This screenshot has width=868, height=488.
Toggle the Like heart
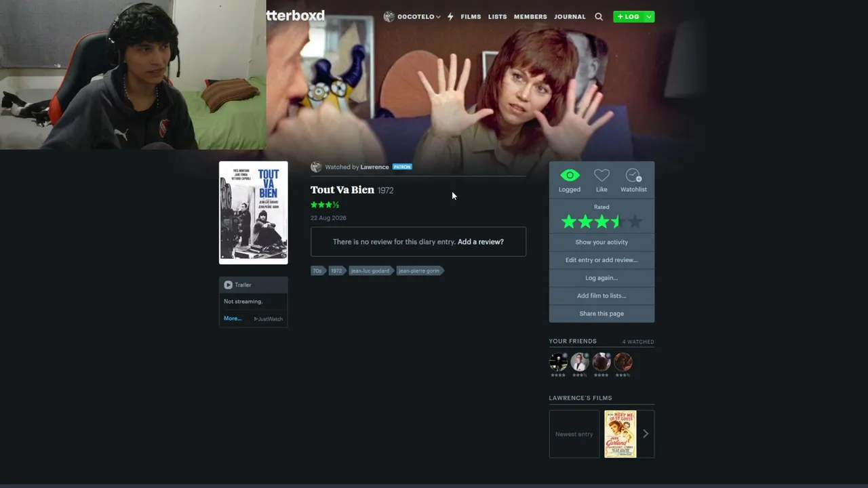point(601,175)
